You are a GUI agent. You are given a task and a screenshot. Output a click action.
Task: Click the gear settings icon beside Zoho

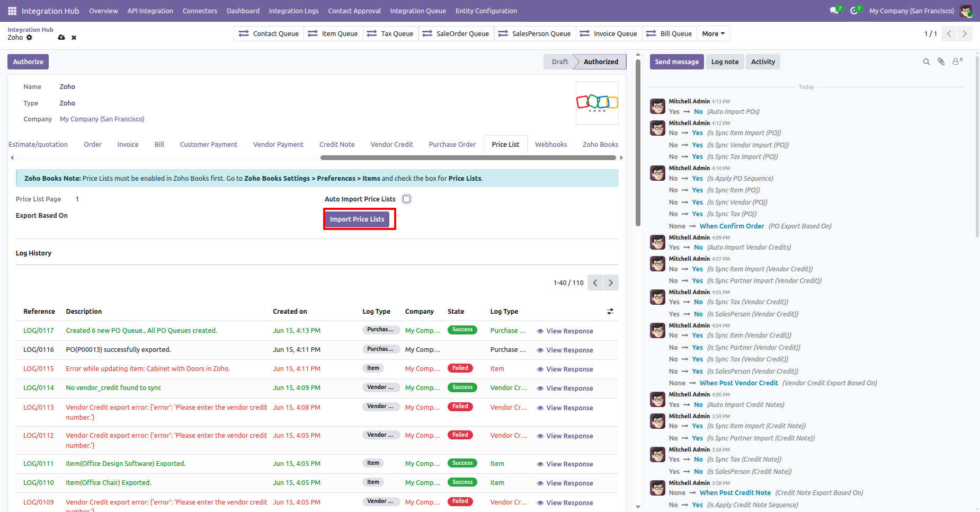point(29,38)
